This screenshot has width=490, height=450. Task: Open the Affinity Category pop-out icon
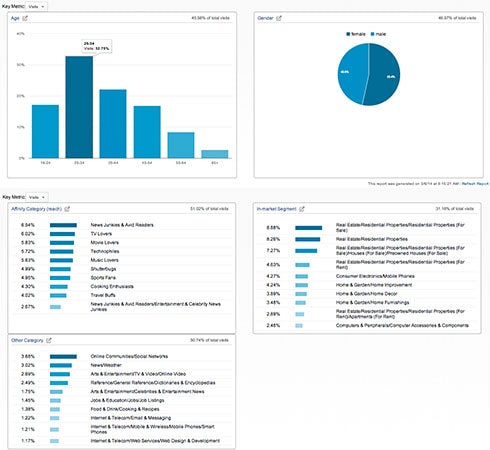point(67,209)
